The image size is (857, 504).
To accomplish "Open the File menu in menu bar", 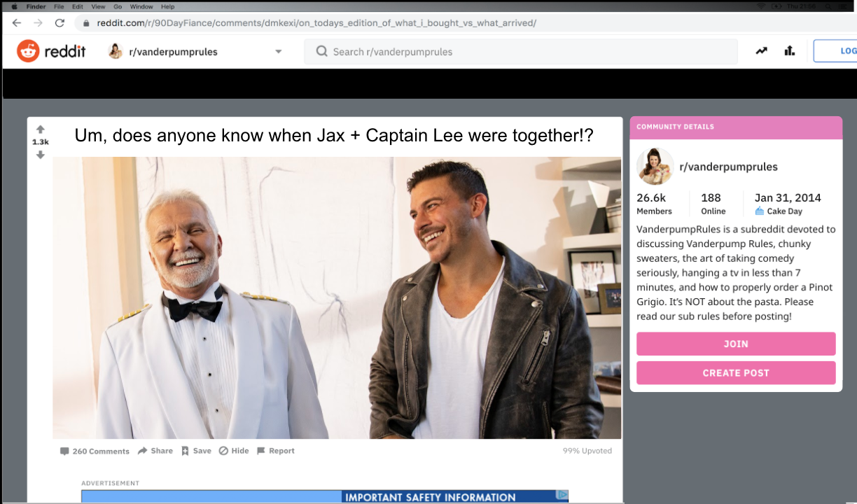I will point(59,6).
